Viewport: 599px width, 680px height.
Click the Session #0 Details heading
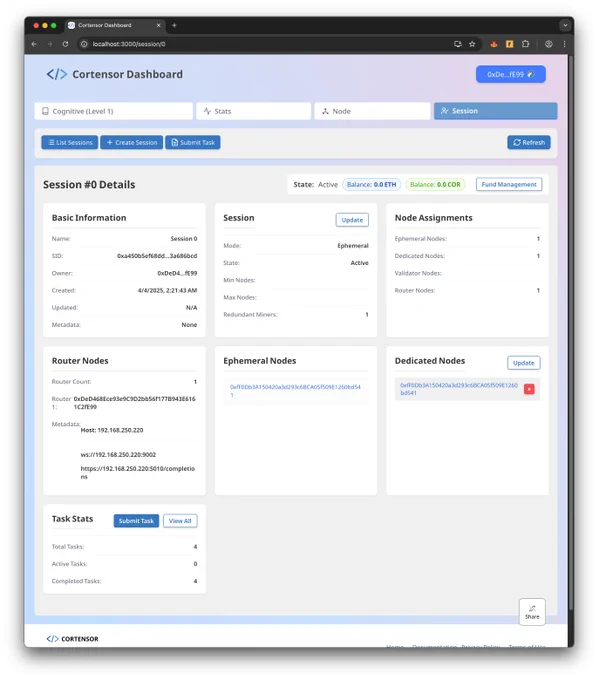coord(89,184)
